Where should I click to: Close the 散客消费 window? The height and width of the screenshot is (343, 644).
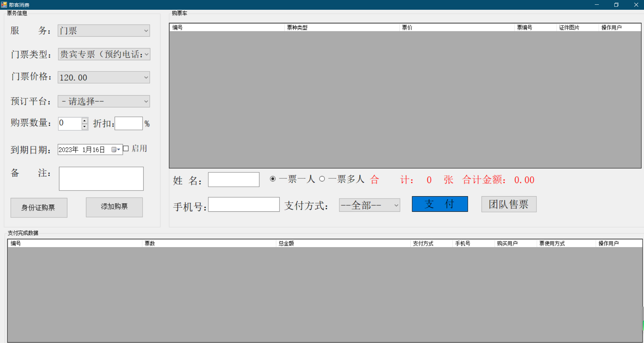pyautogui.click(x=636, y=5)
